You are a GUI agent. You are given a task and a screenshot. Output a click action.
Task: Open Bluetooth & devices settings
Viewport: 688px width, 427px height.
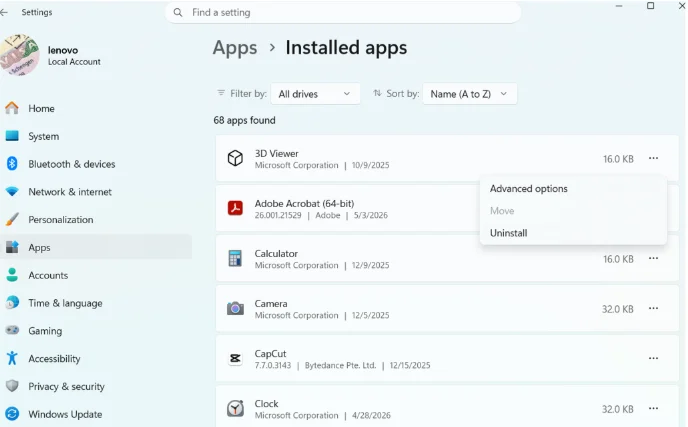tap(96, 164)
